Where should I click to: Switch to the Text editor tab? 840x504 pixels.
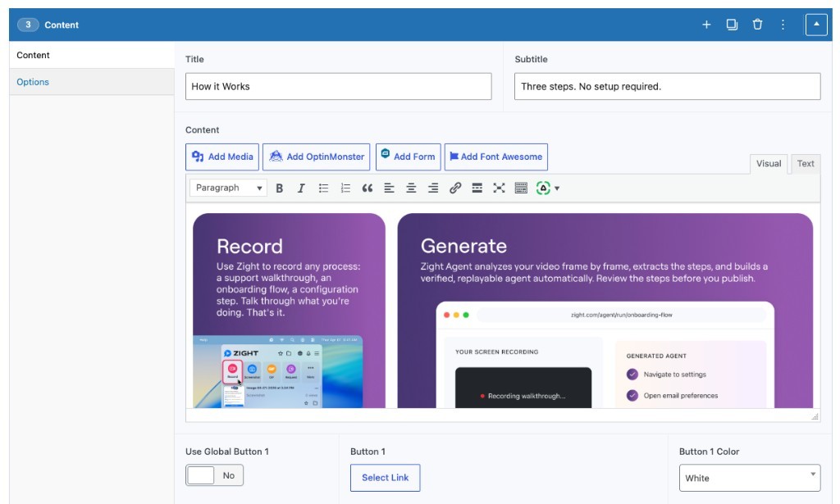pyautogui.click(x=806, y=164)
